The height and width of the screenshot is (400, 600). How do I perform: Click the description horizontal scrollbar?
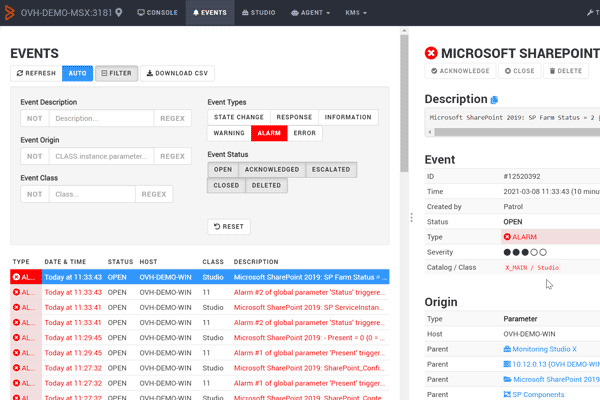click(517, 132)
